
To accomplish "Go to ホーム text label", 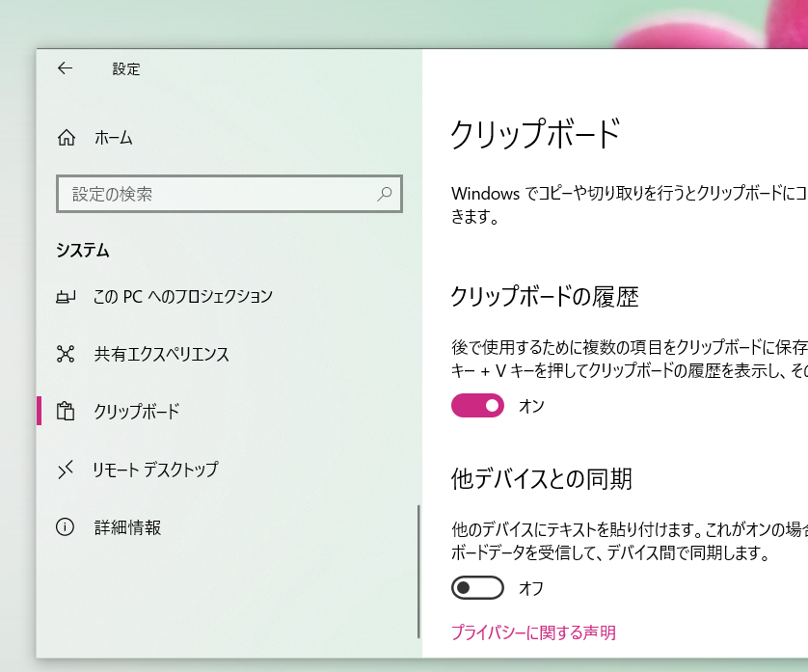I will [114, 138].
